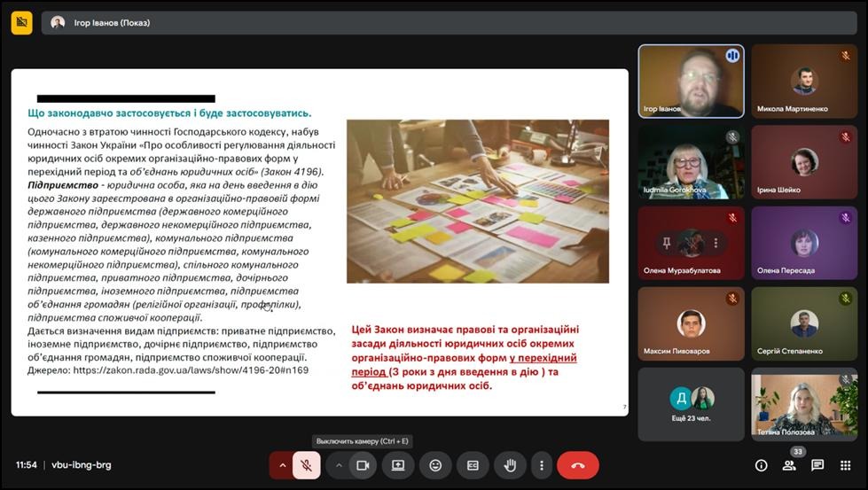Unmute the microphone in the call toolbar

tap(306, 465)
